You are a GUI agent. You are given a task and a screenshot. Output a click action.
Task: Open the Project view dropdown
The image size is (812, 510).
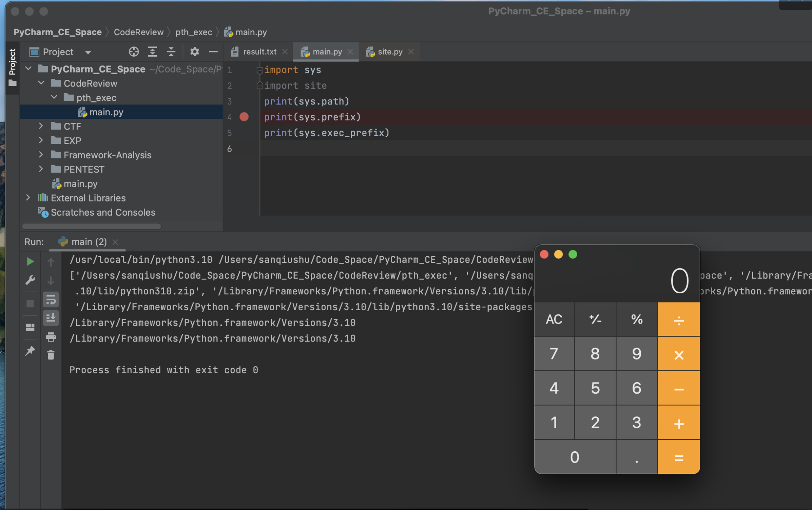click(x=88, y=52)
